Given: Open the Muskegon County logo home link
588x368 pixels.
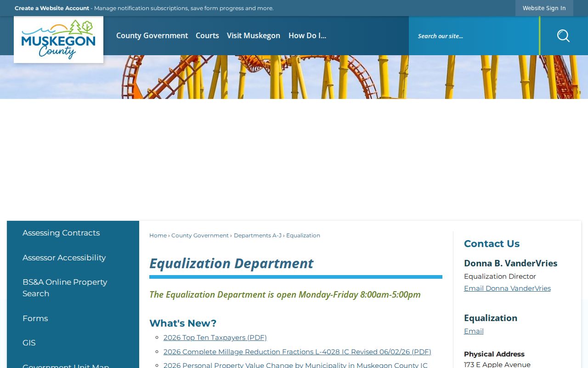Looking at the screenshot, I should [58, 40].
